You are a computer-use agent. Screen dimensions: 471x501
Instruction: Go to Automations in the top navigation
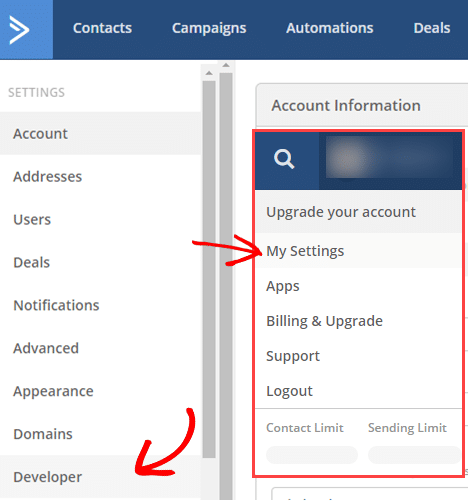point(330,28)
